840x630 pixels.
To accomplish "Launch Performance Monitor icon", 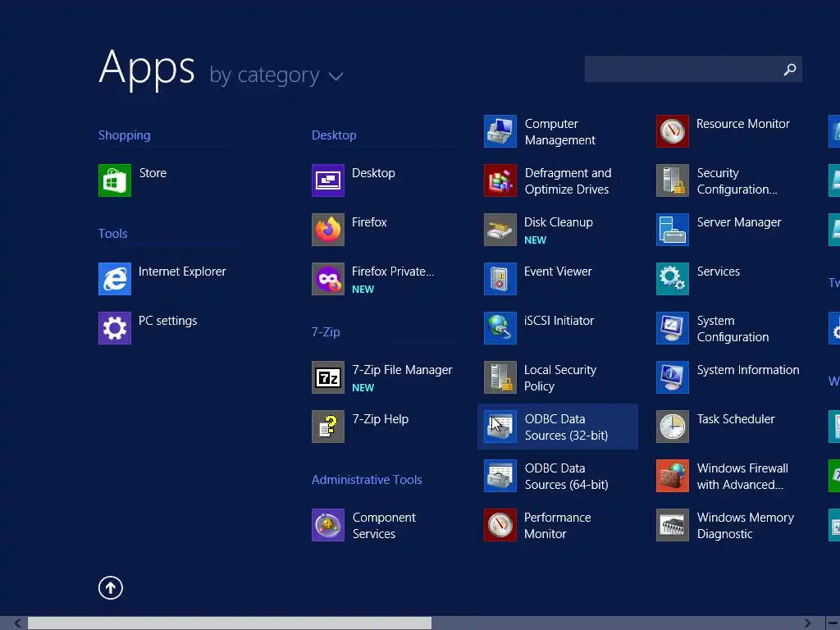I will tap(500, 526).
